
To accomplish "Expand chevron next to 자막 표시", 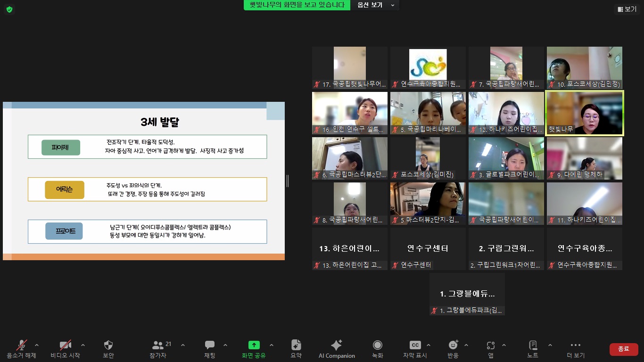I will coord(428,345).
